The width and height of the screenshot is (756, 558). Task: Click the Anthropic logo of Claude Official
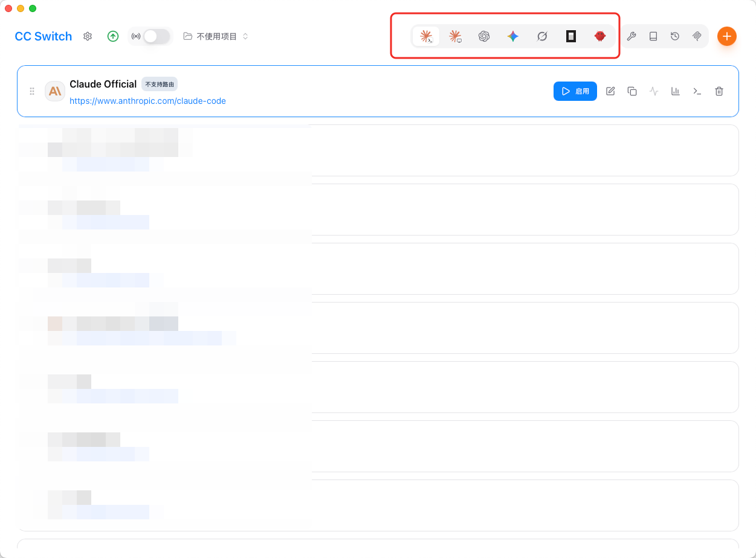coord(55,91)
